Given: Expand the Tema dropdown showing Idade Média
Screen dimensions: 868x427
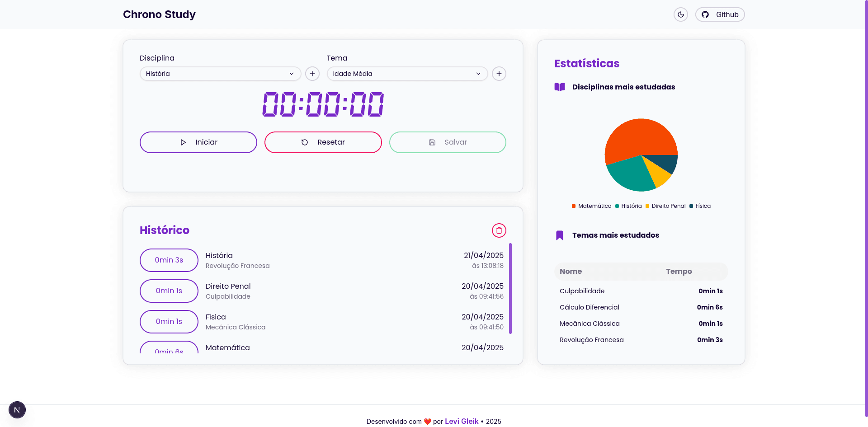Looking at the screenshot, I should [407, 74].
